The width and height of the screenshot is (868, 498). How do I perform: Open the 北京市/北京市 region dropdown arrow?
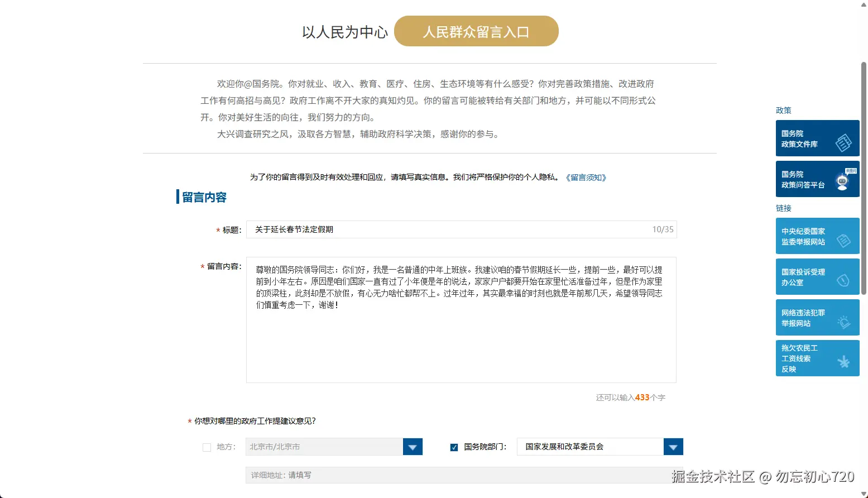[x=413, y=447]
